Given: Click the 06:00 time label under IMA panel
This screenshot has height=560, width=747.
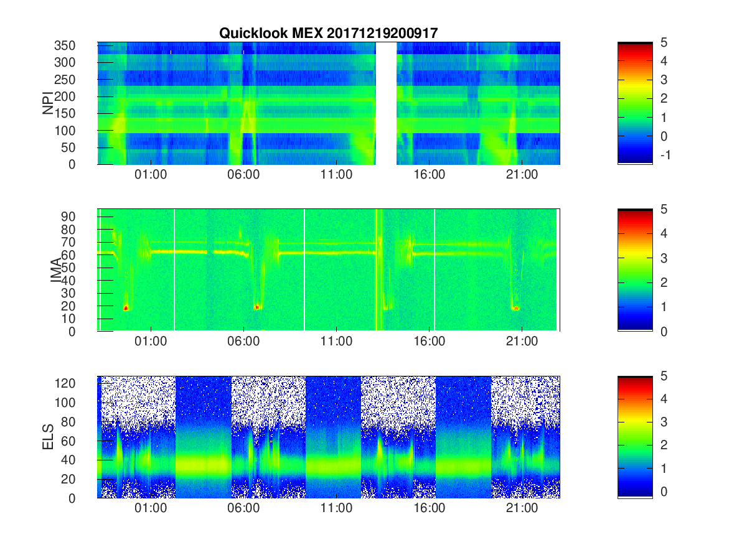Looking at the screenshot, I should click(x=243, y=342).
